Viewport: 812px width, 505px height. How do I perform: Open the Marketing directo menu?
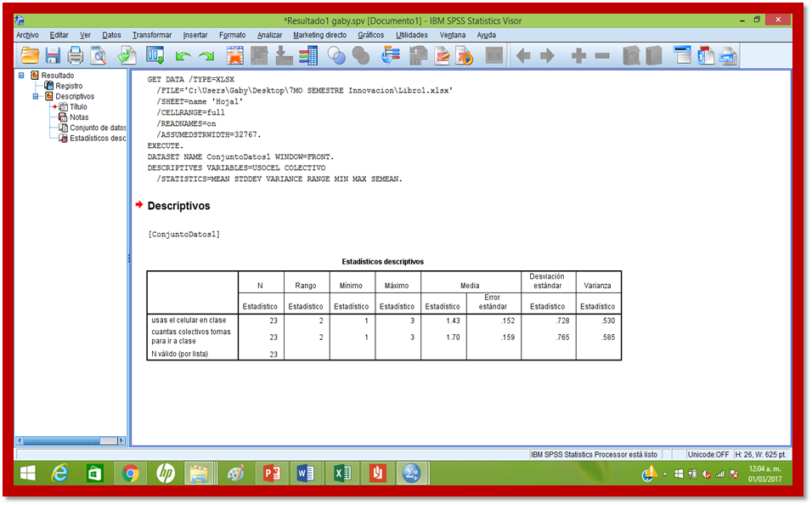[319, 35]
